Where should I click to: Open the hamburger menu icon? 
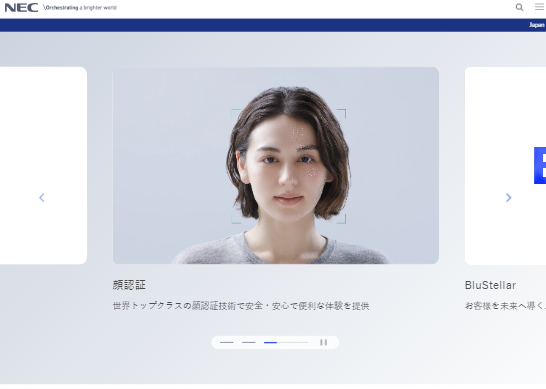(x=539, y=7)
